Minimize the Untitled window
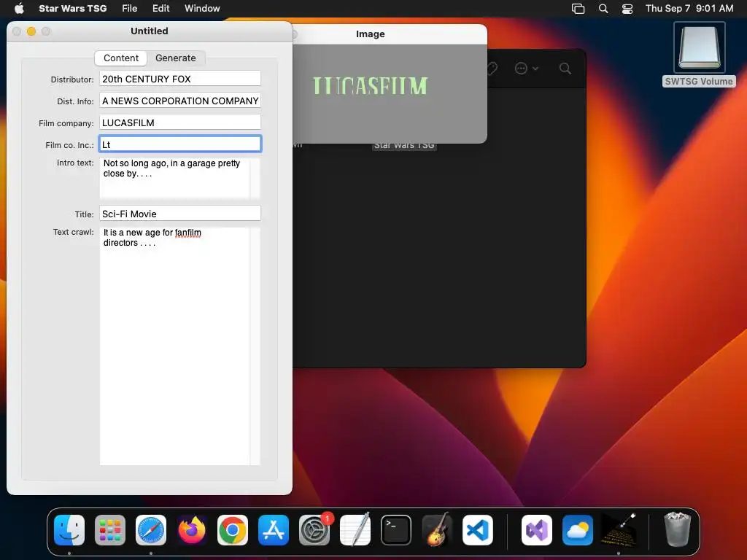This screenshot has width=747, height=560. pyautogui.click(x=31, y=31)
